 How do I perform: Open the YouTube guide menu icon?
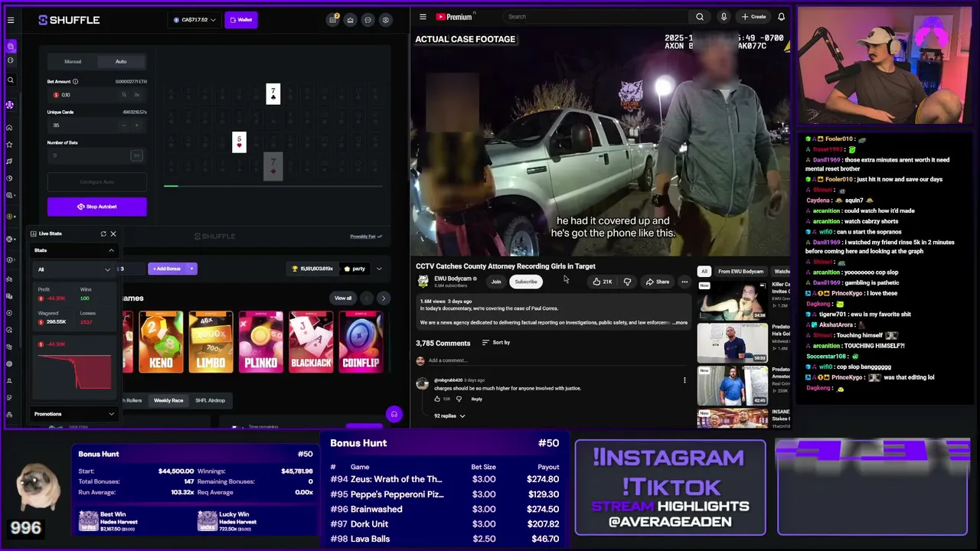click(x=423, y=17)
